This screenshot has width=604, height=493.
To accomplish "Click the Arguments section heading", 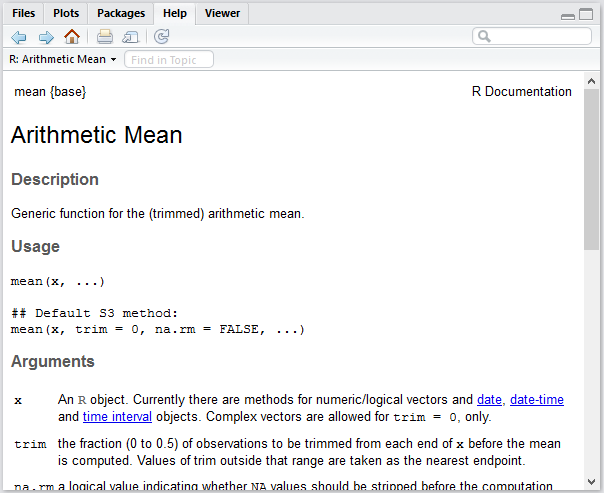I will (53, 362).
